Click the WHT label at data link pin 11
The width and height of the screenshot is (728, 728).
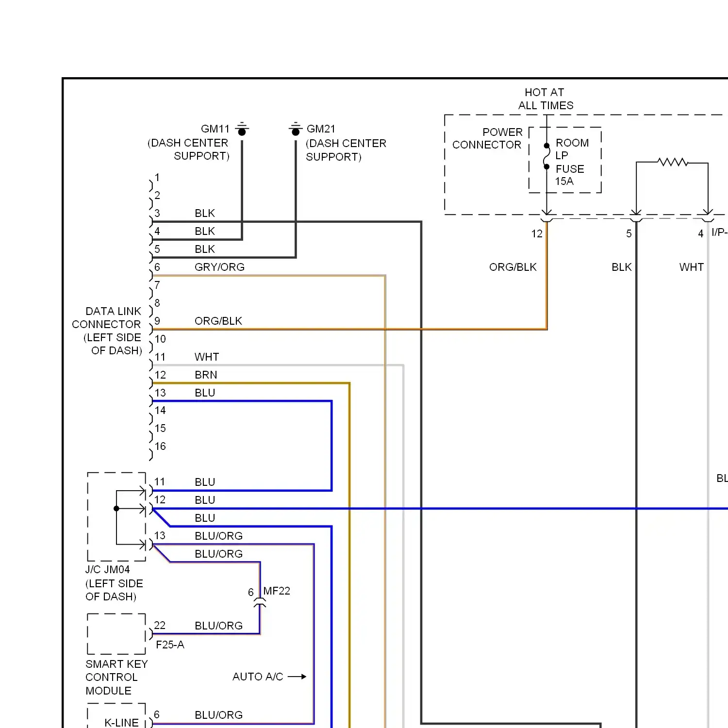(207, 357)
